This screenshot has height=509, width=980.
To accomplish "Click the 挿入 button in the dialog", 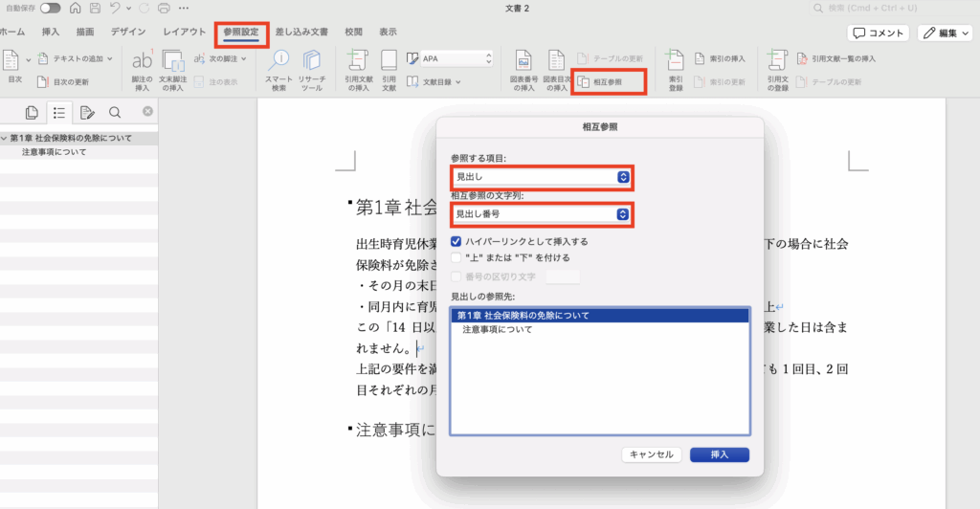I will click(719, 454).
